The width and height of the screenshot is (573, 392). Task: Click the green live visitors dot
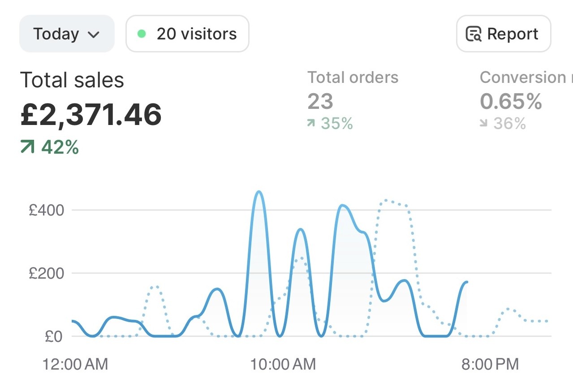pyautogui.click(x=142, y=34)
